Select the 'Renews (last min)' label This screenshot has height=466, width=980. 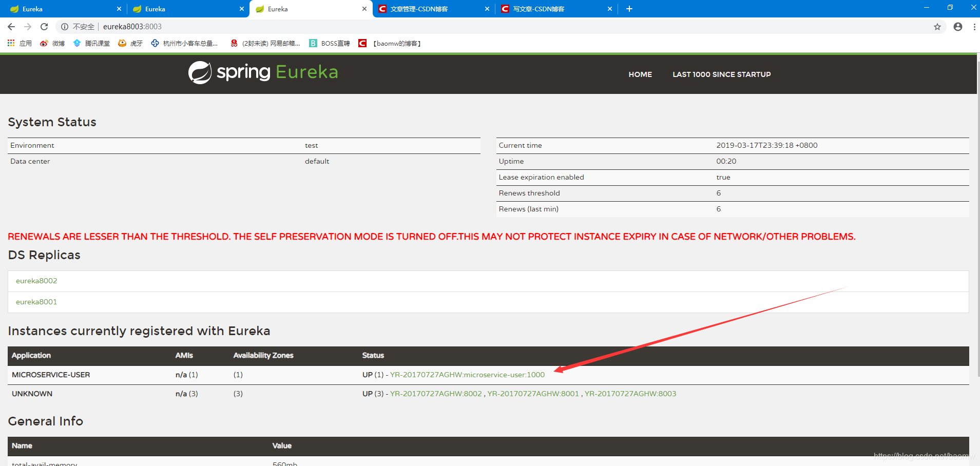[529, 209]
